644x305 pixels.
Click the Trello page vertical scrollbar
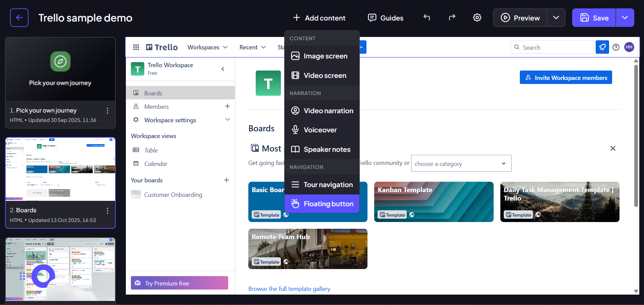point(636,135)
